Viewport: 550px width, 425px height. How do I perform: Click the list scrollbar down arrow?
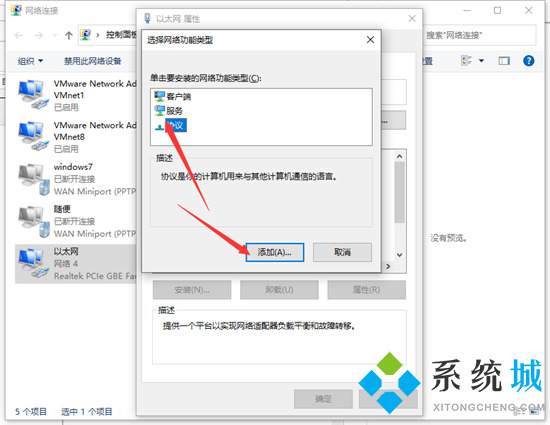point(399,255)
